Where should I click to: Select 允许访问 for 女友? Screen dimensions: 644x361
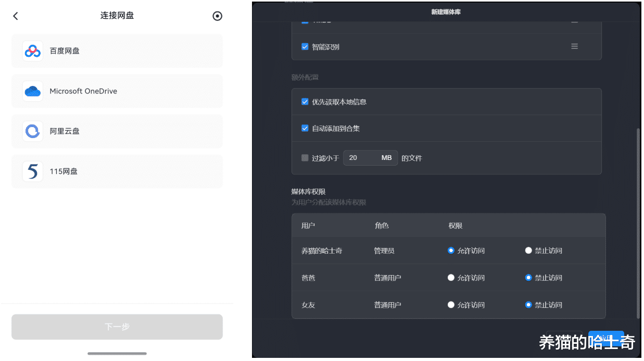coord(451,305)
